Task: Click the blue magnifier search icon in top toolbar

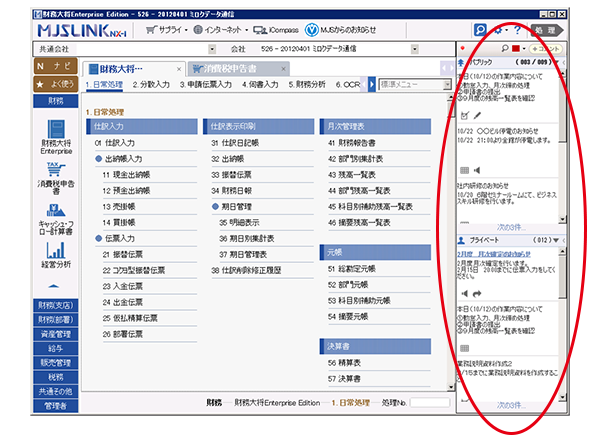Action: (480, 29)
